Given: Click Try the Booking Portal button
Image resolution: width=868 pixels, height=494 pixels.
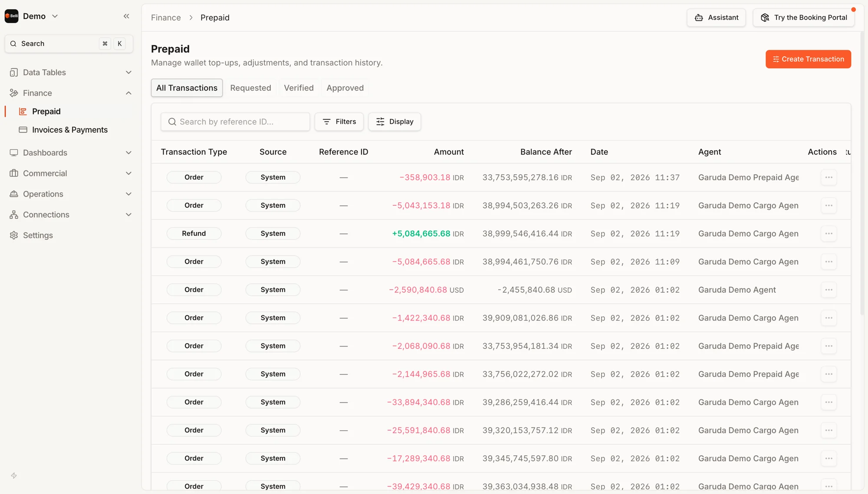Looking at the screenshot, I should [x=804, y=17].
